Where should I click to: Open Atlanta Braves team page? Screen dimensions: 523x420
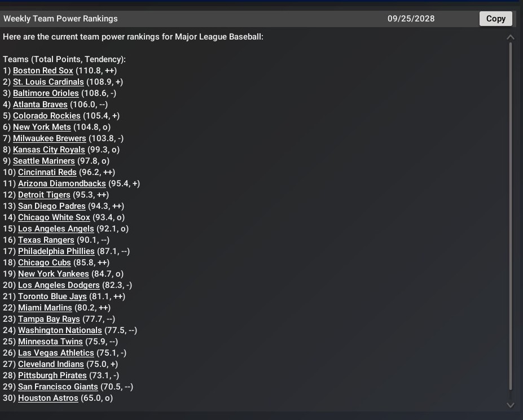(x=40, y=105)
